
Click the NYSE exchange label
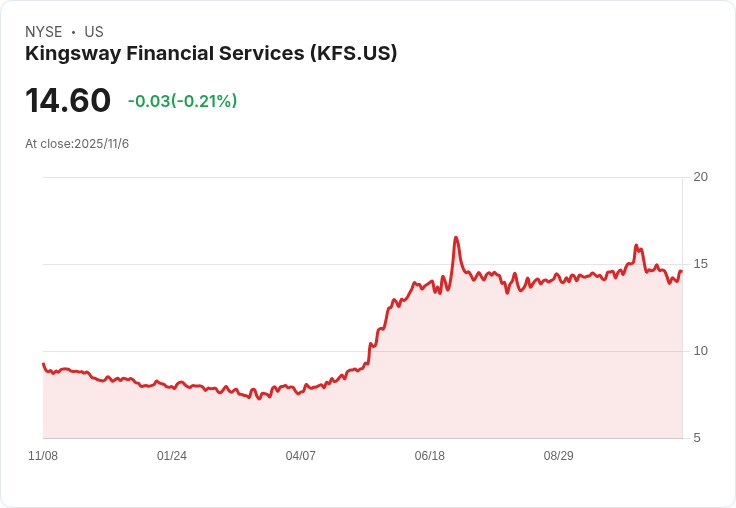tap(44, 32)
